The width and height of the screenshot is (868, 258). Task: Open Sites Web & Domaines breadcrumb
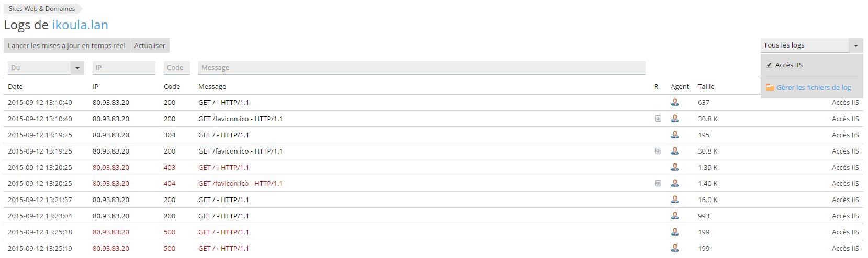[42, 9]
